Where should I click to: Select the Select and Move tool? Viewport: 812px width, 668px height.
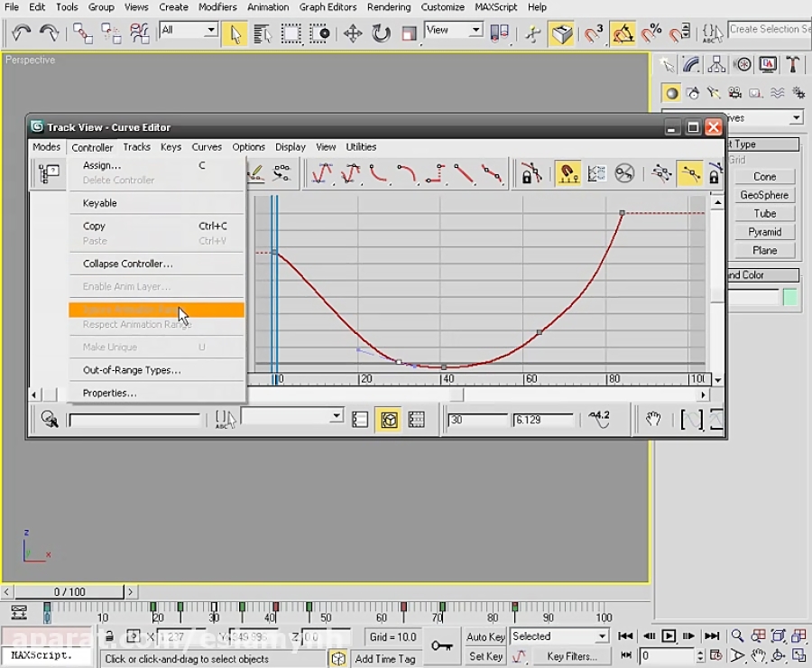(352, 32)
